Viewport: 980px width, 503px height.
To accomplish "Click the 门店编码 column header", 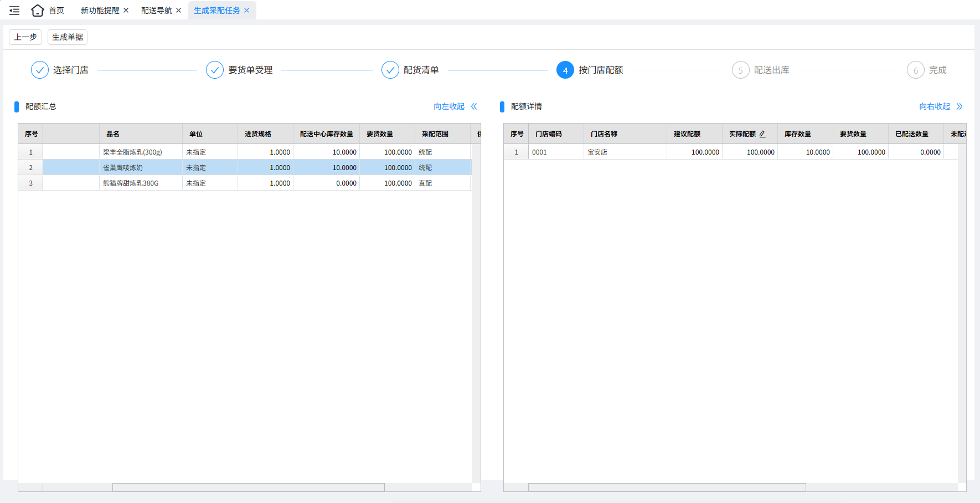I will click(556, 134).
